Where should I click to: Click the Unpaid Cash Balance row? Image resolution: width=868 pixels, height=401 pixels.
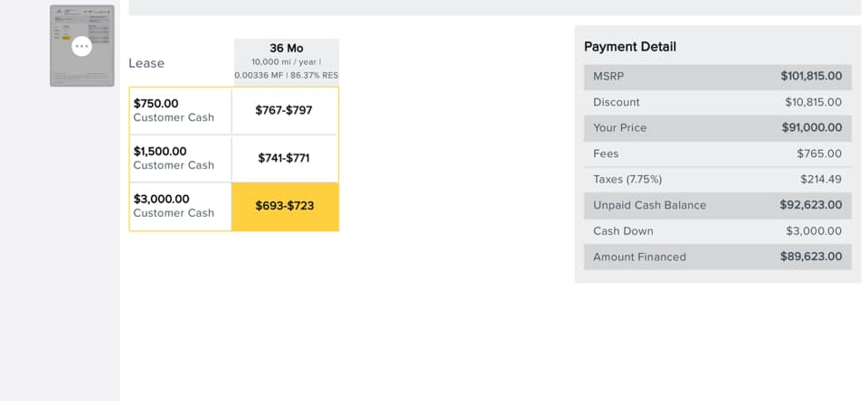pos(717,205)
